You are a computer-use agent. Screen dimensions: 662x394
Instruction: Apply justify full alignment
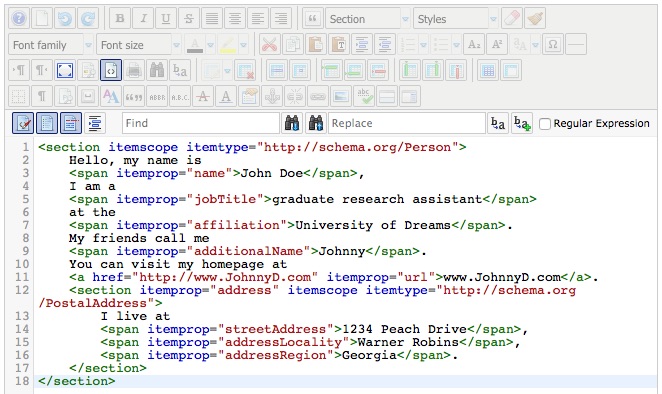coord(212,19)
